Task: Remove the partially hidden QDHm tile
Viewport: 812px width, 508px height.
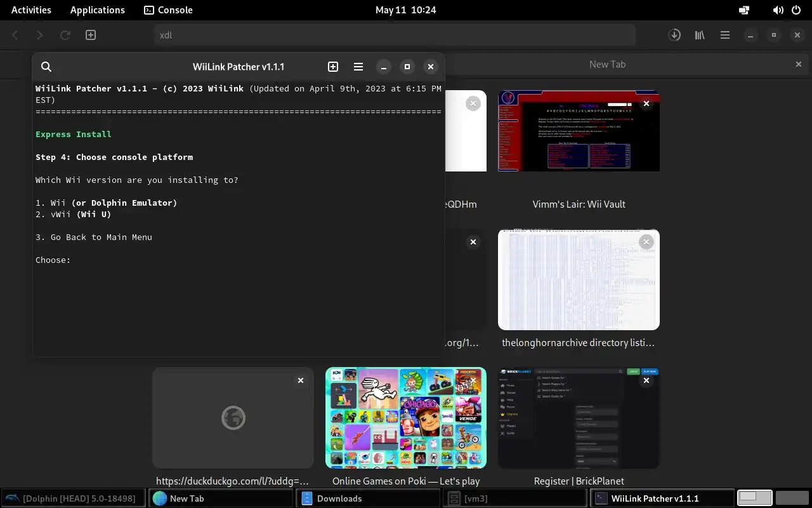Action: tap(473, 104)
